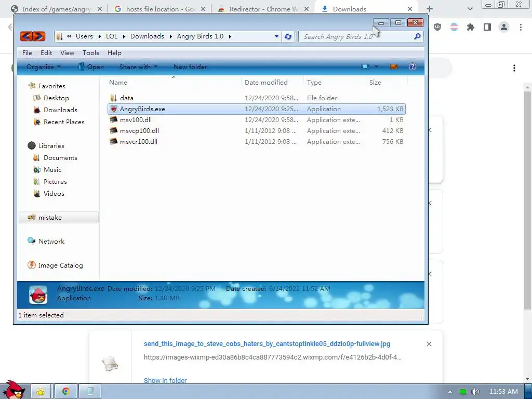Click the Chrome profile avatar icon

[504, 27]
